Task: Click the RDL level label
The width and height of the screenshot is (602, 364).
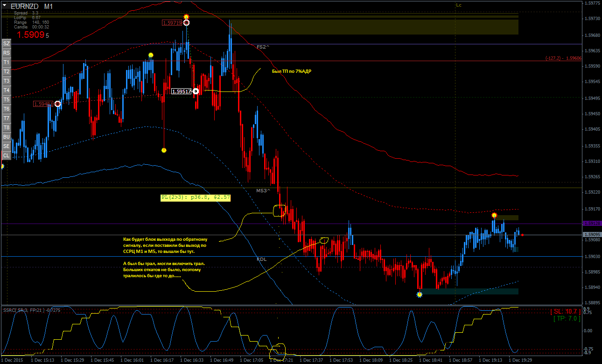Action: point(262,259)
